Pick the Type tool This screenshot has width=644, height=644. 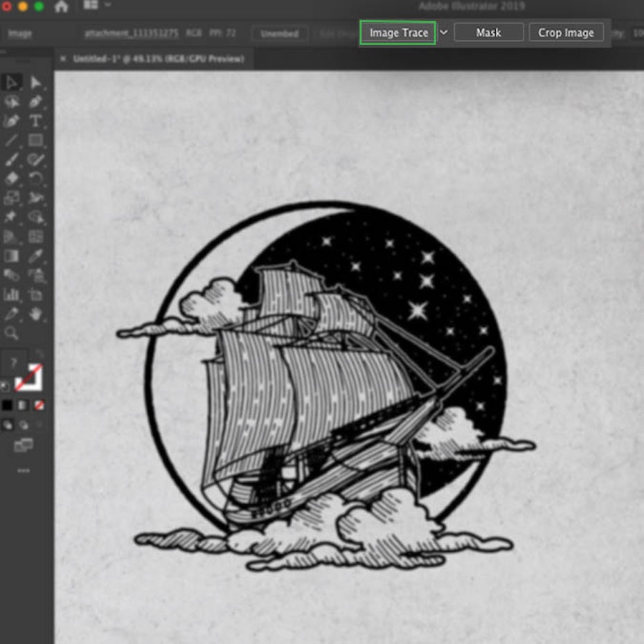click(x=36, y=121)
